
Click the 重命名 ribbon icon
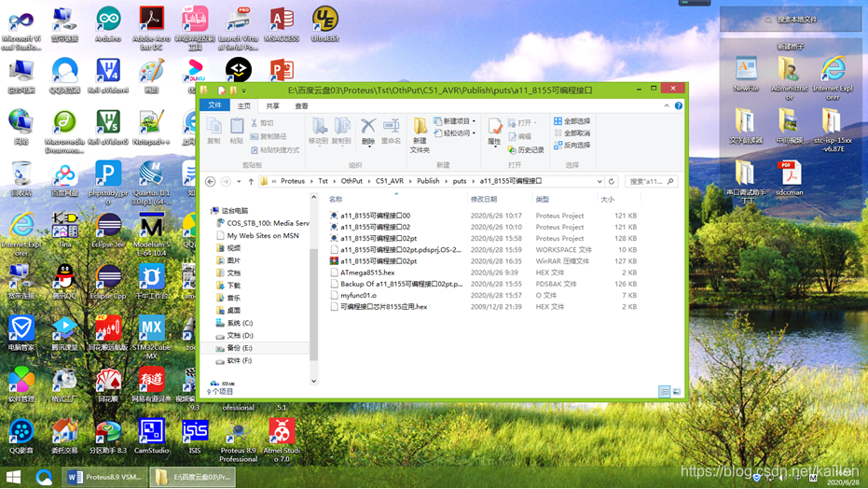[391, 132]
